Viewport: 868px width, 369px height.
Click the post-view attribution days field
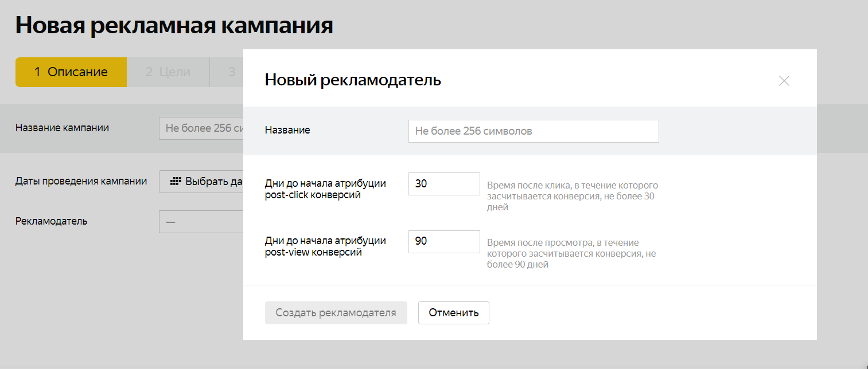443,242
